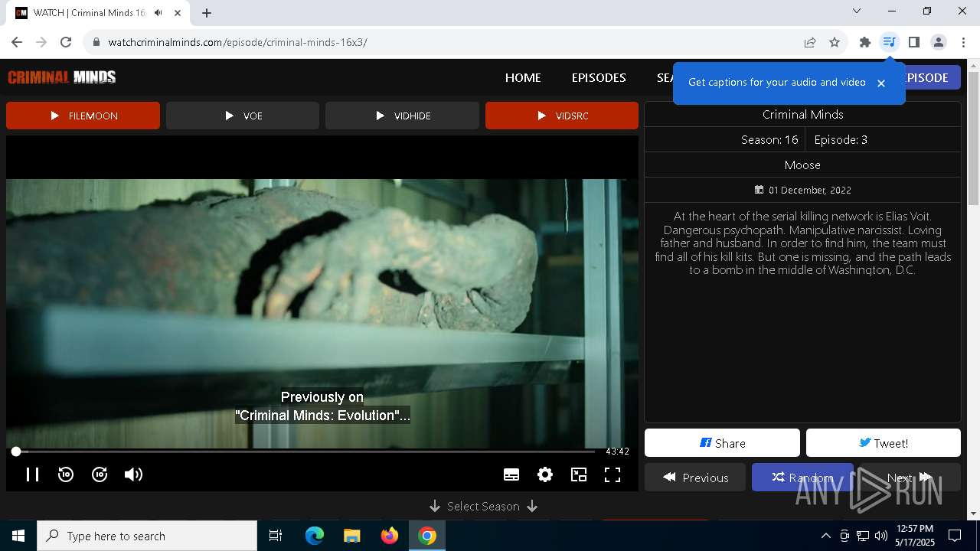Select the episode title Moose
The height and width of the screenshot is (551, 980).
802,165
